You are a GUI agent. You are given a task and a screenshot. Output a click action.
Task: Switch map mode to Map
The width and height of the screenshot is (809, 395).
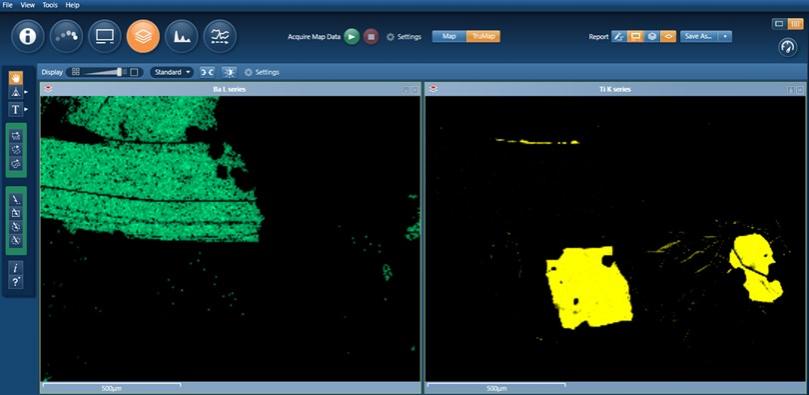coord(449,37)
